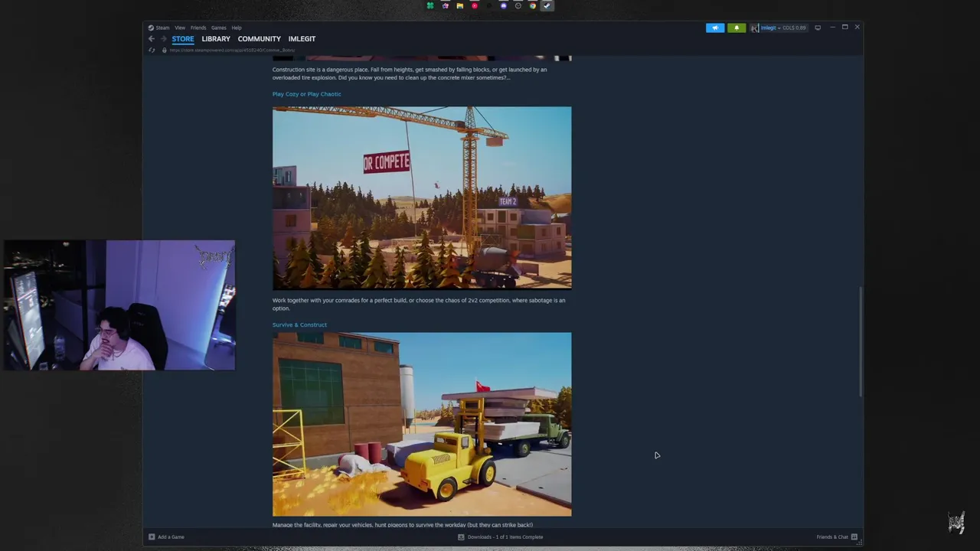Screen dimensions: 980x551
Task: Open the View menu
Action: 180,28
